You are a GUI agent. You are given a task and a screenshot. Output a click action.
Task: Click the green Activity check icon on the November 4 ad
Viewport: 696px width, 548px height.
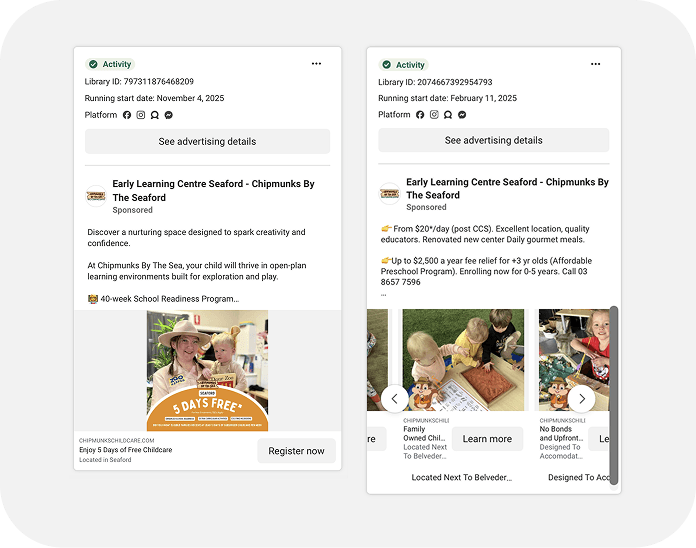point(93,64)
